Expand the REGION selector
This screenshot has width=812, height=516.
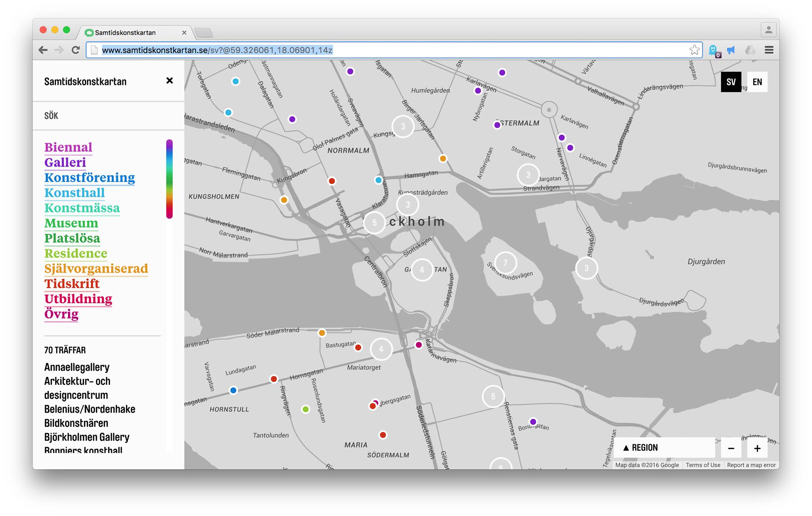tap(665, 448)
